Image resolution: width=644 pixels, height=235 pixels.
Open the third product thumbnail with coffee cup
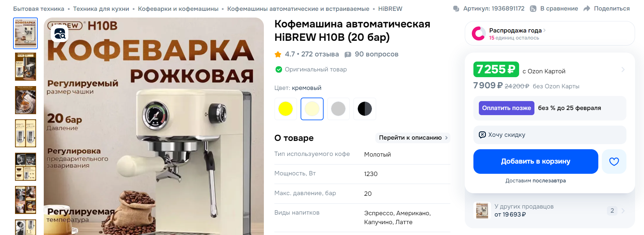click(26, 100)
